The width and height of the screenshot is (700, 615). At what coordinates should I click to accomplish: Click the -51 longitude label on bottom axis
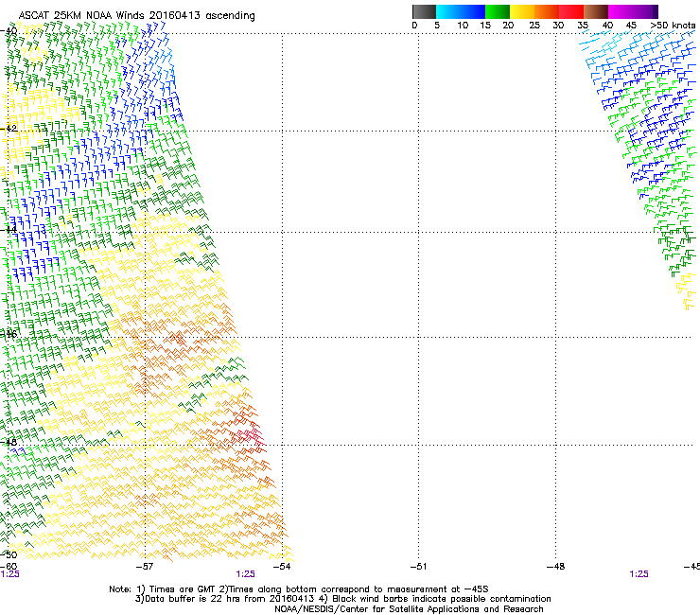pos(418,567)
